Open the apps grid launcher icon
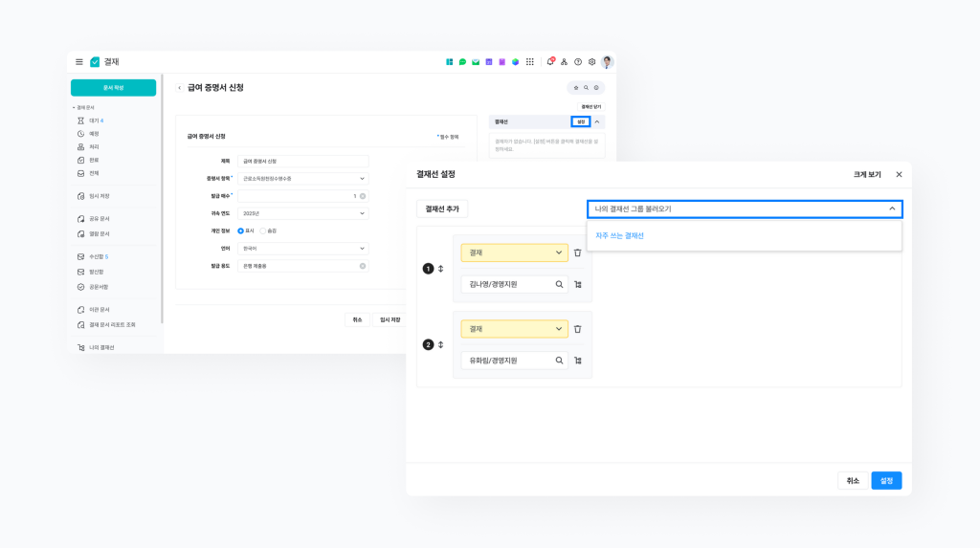 pyautogui.click(x=530, y=62)
